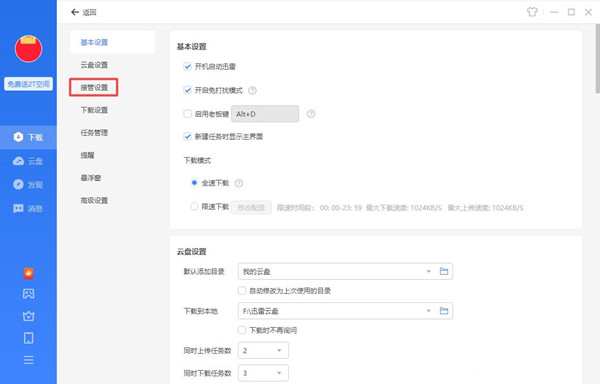Open the 同时上传任务数 dropdown

263,350
